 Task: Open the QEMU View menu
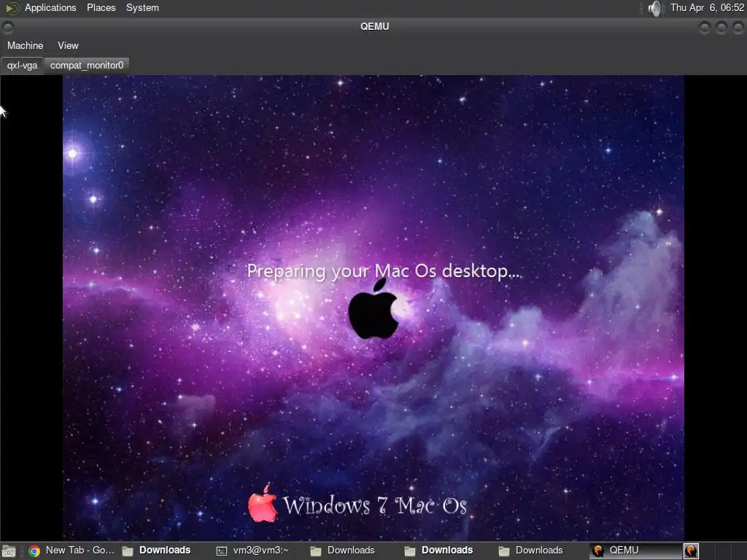pos(68,46)
